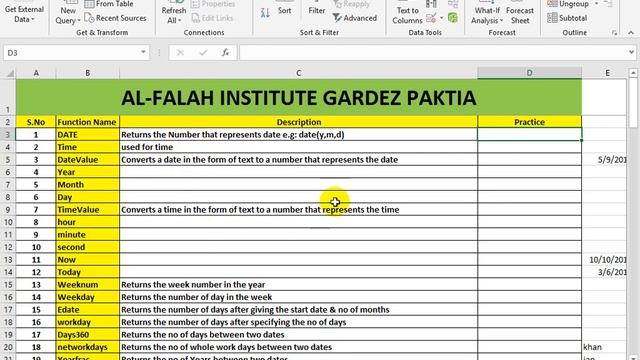Select the TimeValue cell
640x360 pixels.
[87, 210]
